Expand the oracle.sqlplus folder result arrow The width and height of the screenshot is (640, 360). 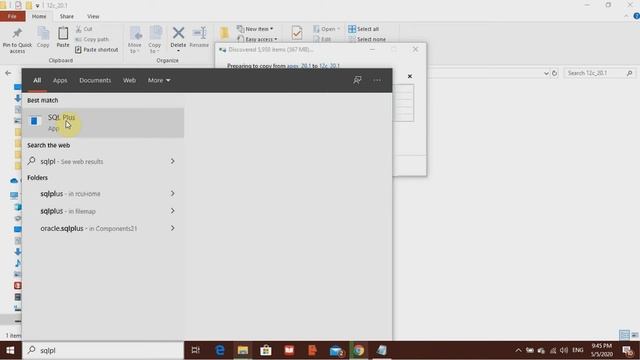coord(173,228)
